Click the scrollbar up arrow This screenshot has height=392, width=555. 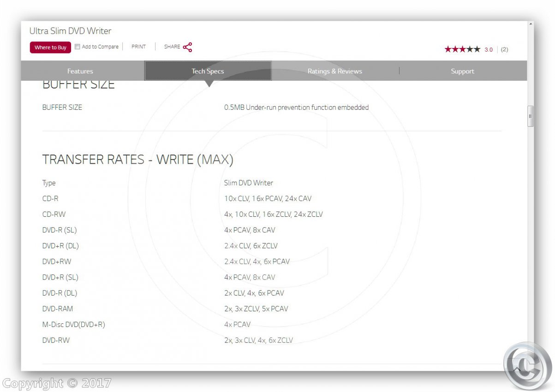(531, 24)
